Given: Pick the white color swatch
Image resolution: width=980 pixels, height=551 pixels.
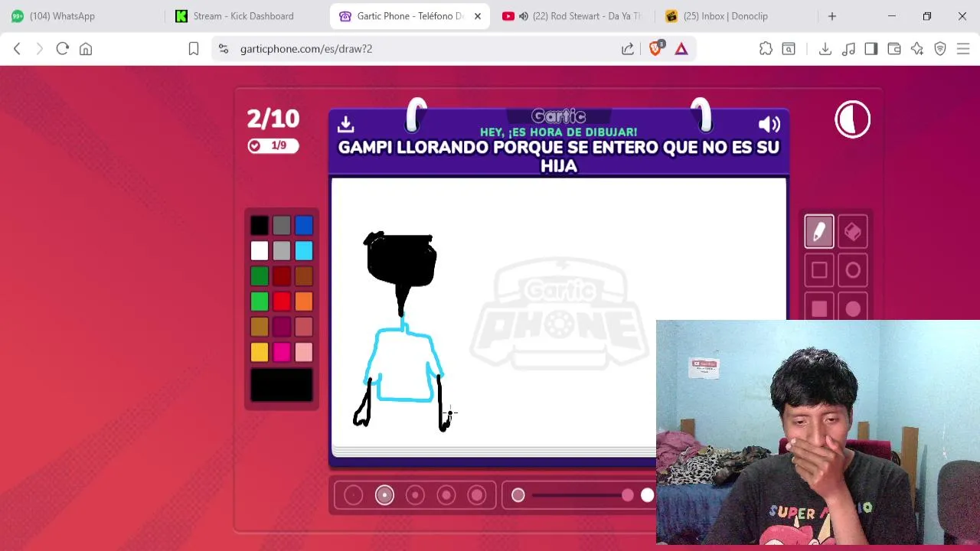Looking at the screenshot, I should pos(259,250).
